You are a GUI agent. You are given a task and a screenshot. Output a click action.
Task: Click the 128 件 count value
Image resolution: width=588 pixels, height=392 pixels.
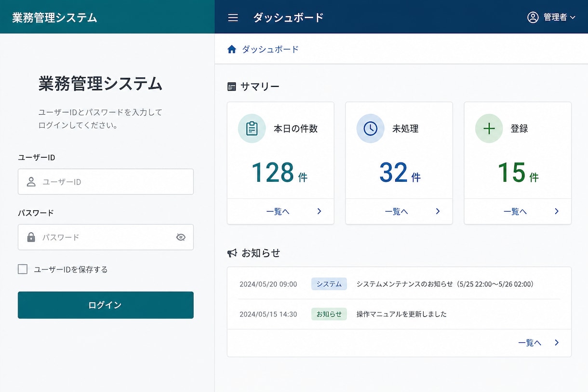pos(279,173)
